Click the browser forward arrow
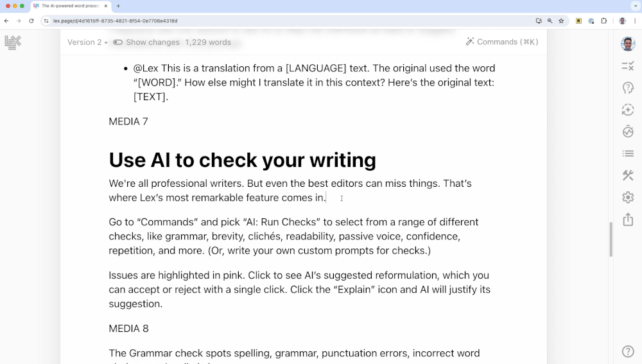This screenshot has height=364, width=642. click(x=19, y=21)
